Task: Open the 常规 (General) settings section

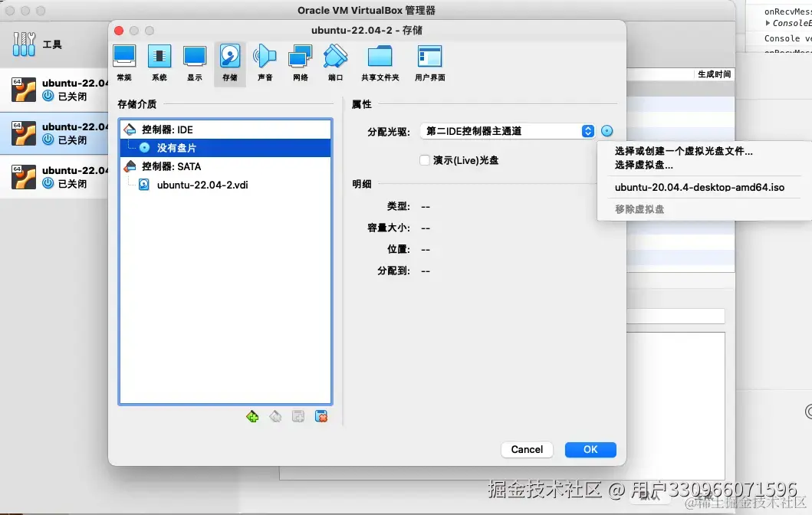Action: pyautogui.click(x=124, y=63)
